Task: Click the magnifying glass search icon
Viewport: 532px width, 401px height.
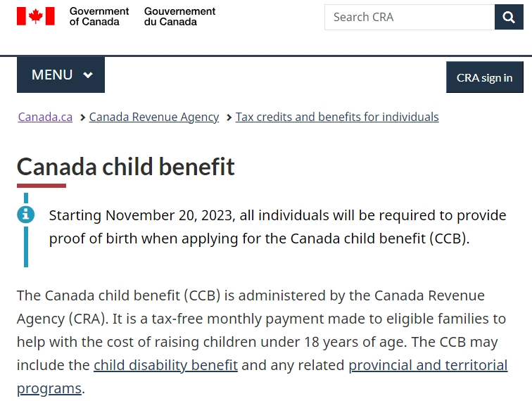Action: 509,17
